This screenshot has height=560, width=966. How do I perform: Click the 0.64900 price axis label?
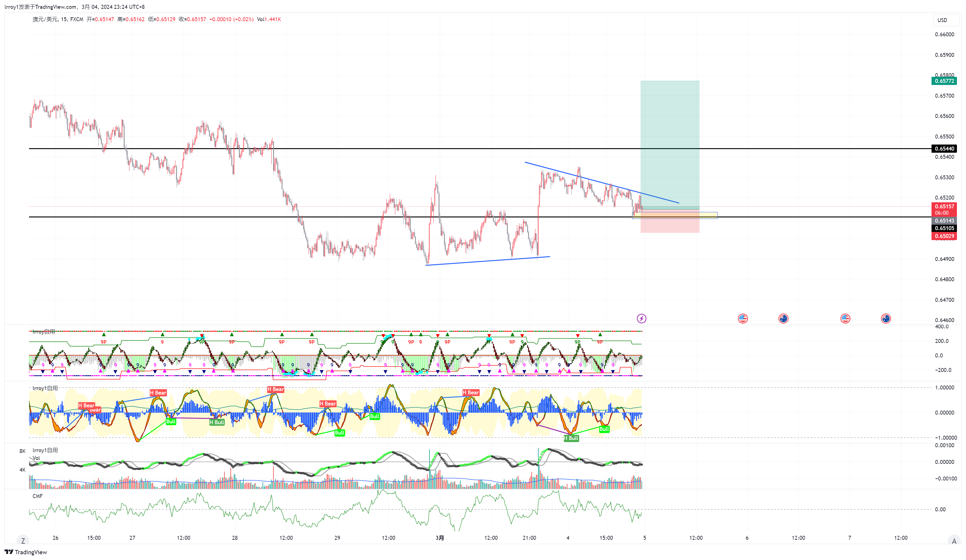click(x=945, y=259)
